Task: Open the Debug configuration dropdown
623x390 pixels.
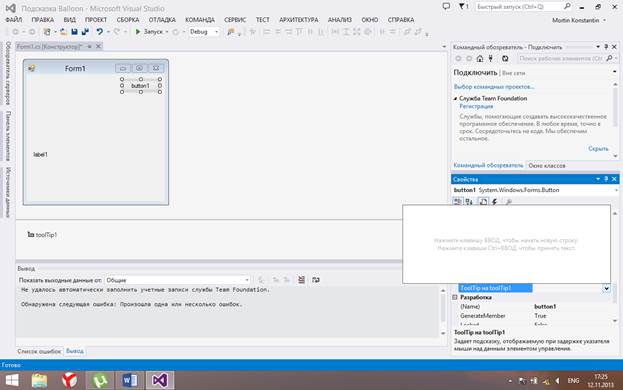Action: click(204, 32)
